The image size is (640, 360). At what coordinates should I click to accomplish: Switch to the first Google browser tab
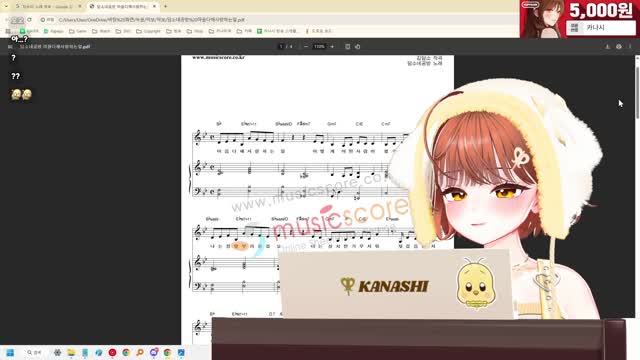point(48,7)
